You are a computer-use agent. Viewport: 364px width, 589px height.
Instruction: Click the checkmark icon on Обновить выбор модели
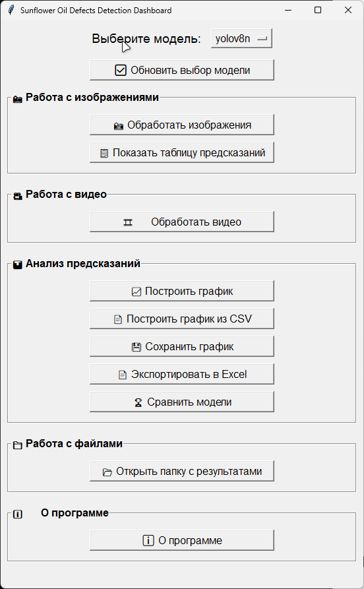(x=120, y=70)
